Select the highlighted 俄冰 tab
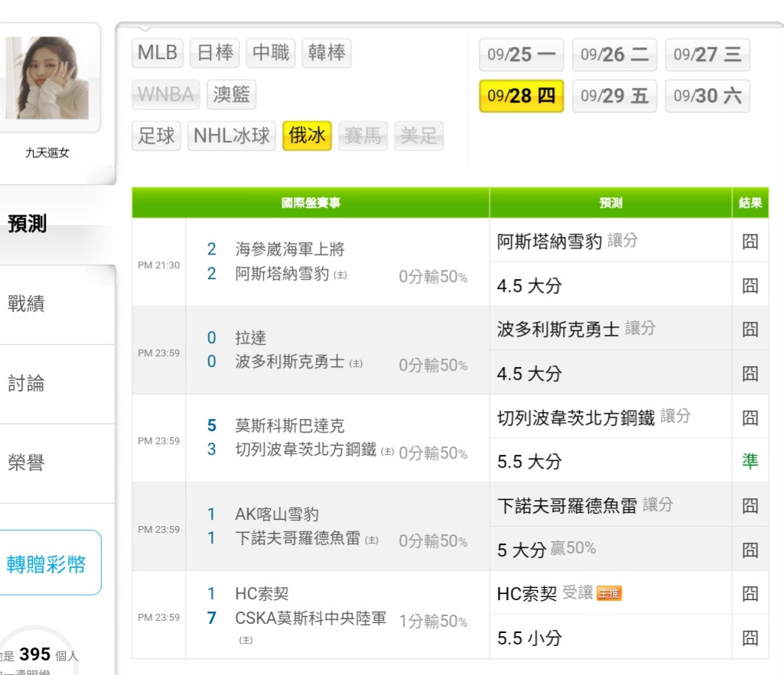Image resolution: width=784 pixels, height=675 pixels. 307,135
